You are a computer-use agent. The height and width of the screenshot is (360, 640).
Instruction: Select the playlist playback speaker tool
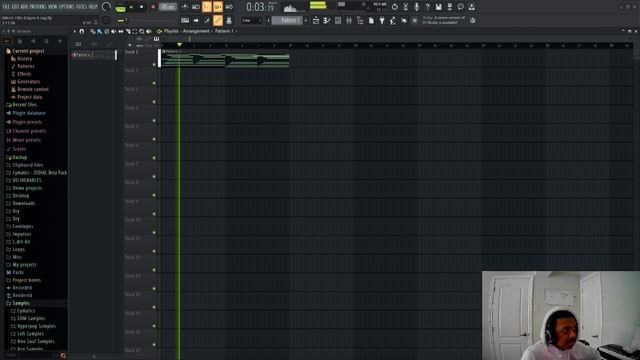(149, 31)
